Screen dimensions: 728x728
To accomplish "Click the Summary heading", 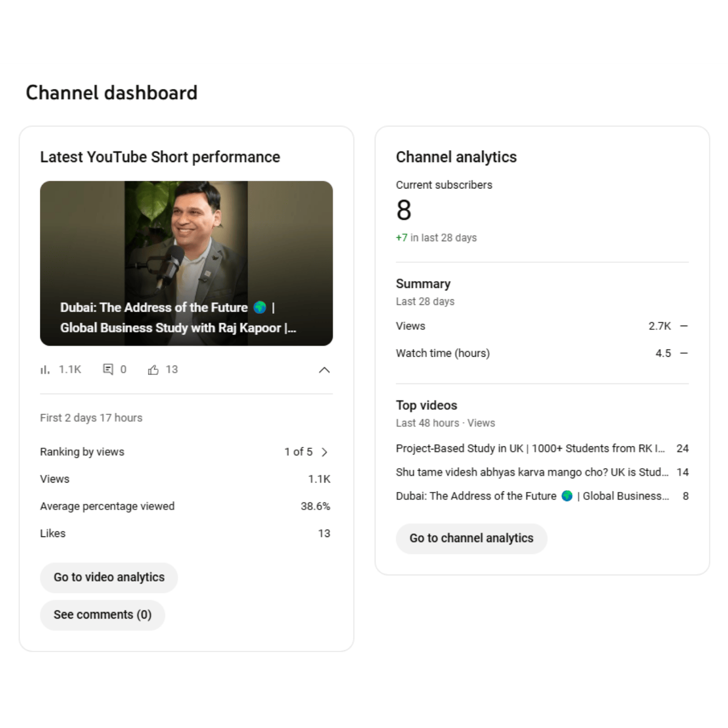I will point(423,284).
